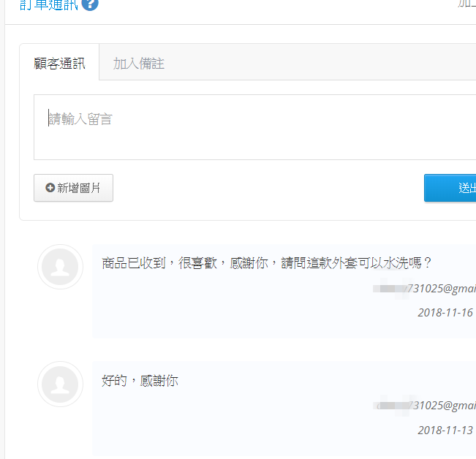The image size is (476, 459).
Task: Focus the 請輸入留言 message box
Action: [x=254, y=126]
